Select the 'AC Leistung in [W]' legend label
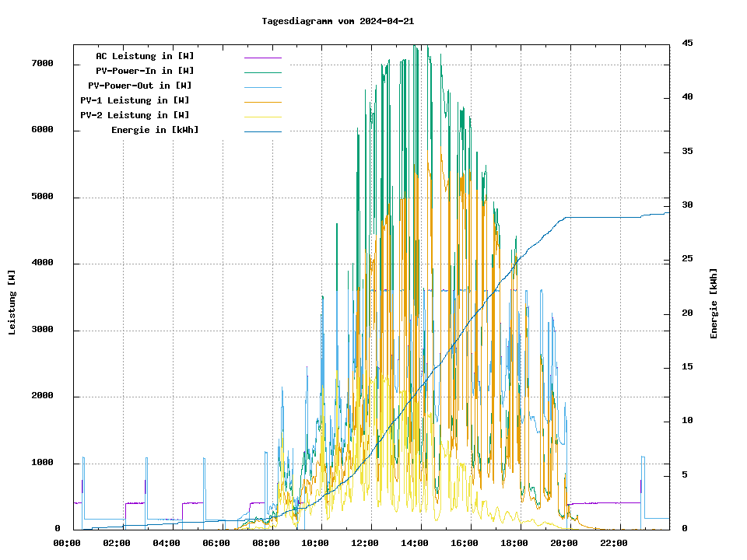Image resolution: width=747 pixels, height=560 pixels. click(145, 56)
